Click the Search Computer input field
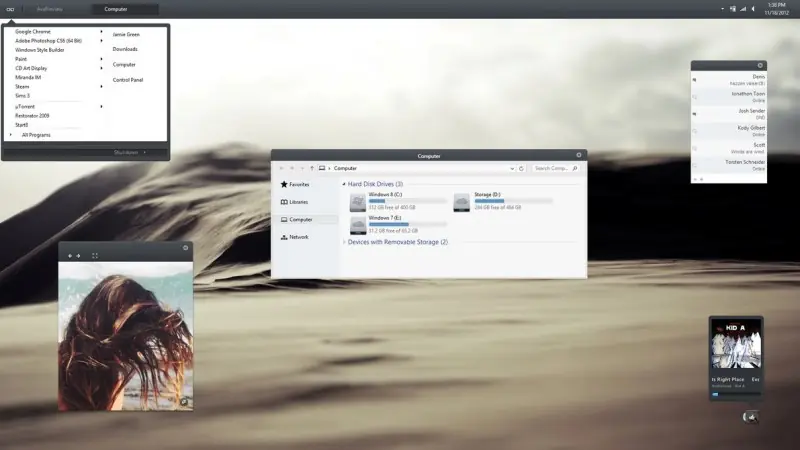The height and width of the screenshot is (450, 800). pos(551,168)
